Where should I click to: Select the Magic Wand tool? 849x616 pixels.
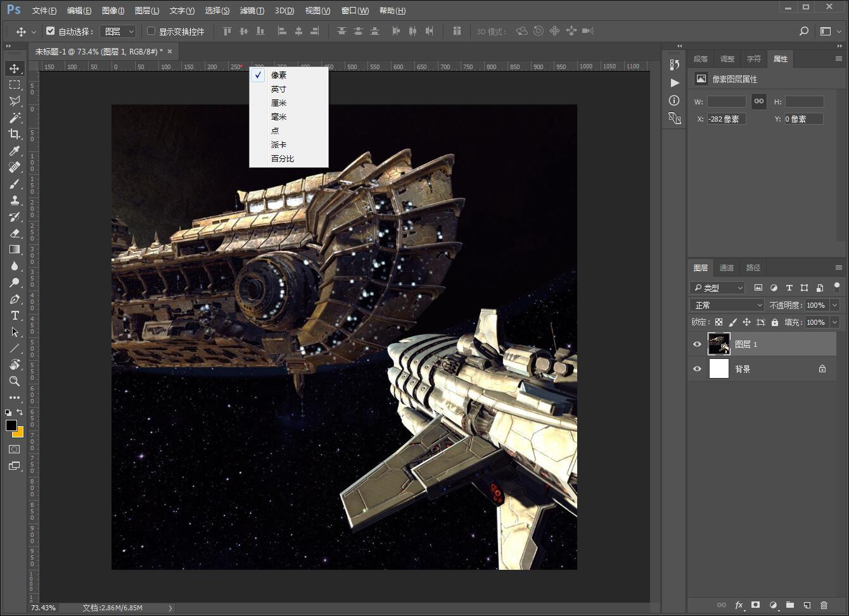[x=14, y=117]
